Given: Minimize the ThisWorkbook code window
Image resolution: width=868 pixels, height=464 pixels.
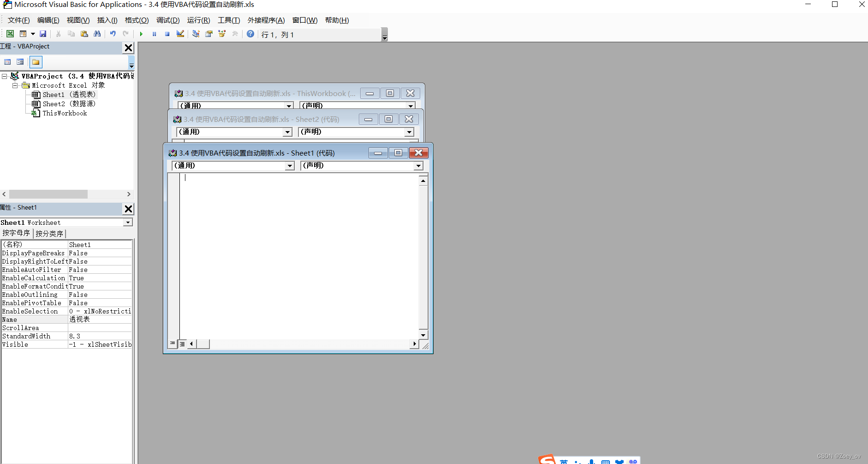Looking at the screenshot, I should (369, 93).
